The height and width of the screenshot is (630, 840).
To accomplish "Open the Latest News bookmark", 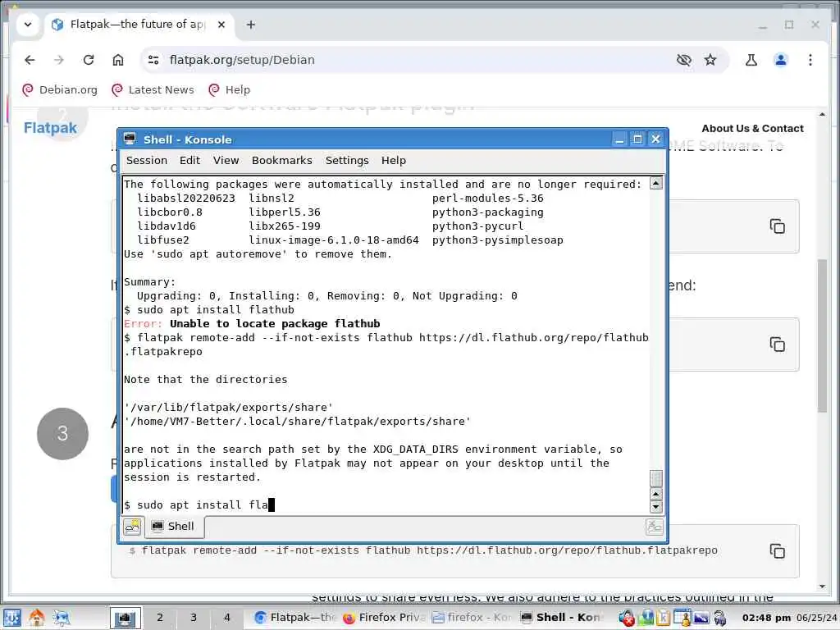I will (153, 90).
